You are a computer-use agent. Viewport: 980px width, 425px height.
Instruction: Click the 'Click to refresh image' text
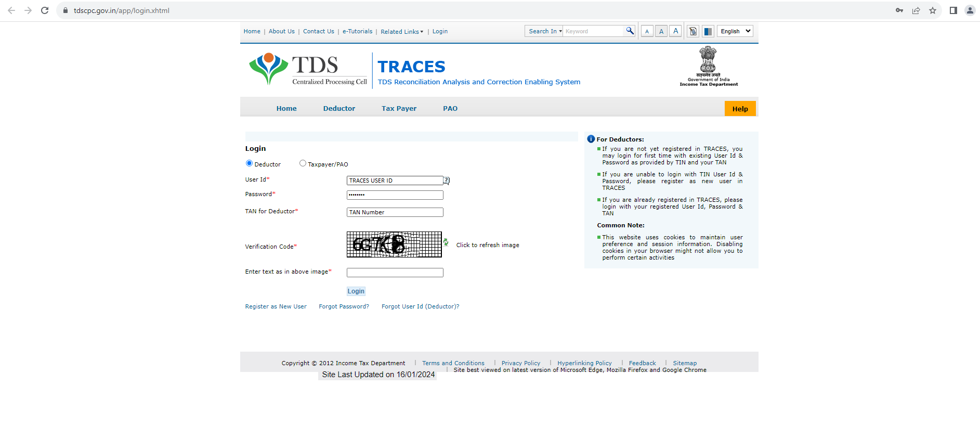click(488, 245)
